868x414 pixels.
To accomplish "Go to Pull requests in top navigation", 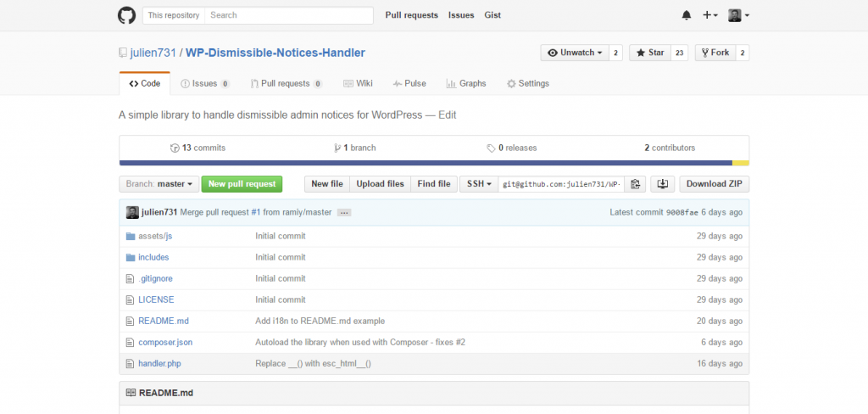I will point(412,15).
